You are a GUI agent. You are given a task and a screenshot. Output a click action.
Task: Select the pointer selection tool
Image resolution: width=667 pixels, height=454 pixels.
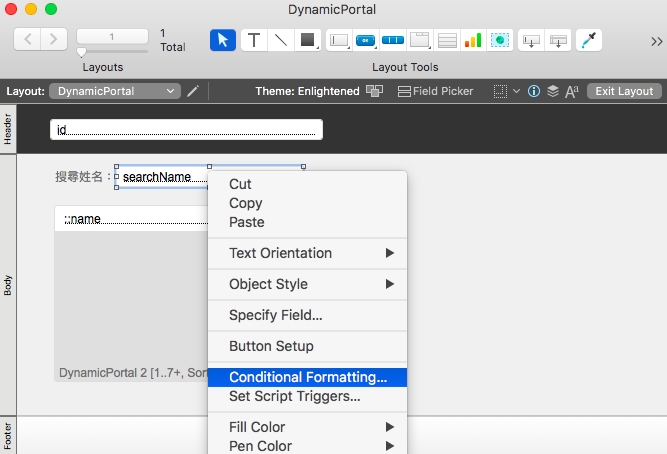point(223,40)
